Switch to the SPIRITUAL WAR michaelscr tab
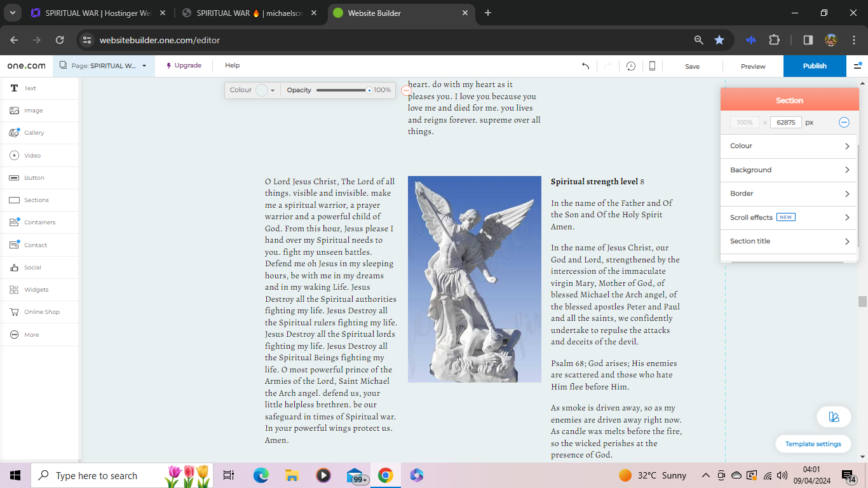 (x=248, y=13)
